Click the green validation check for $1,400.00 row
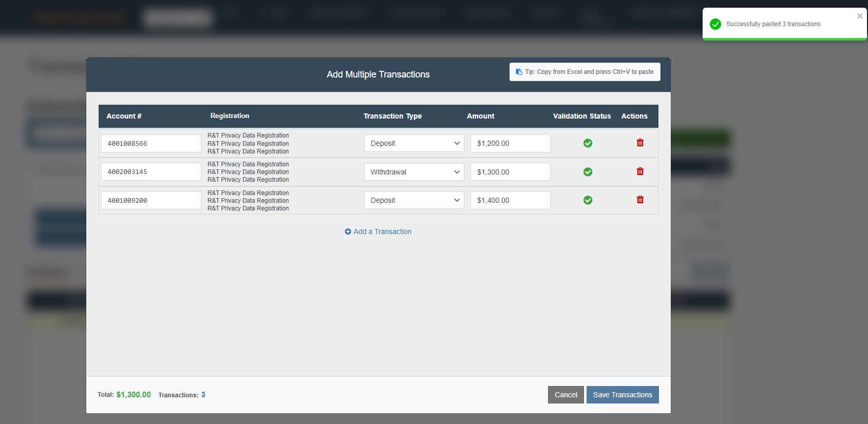The width and height of the screenshot is (868, 424). coord(588,200)
